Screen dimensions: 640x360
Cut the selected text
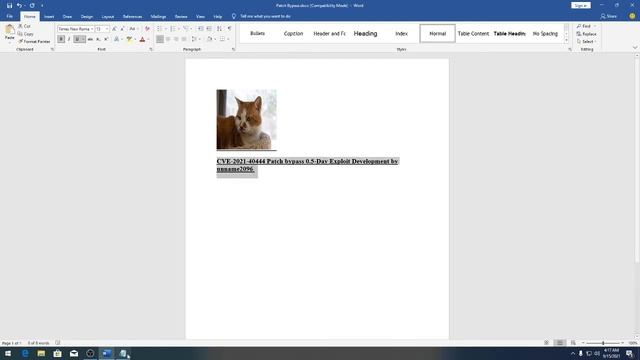point(24,26)
